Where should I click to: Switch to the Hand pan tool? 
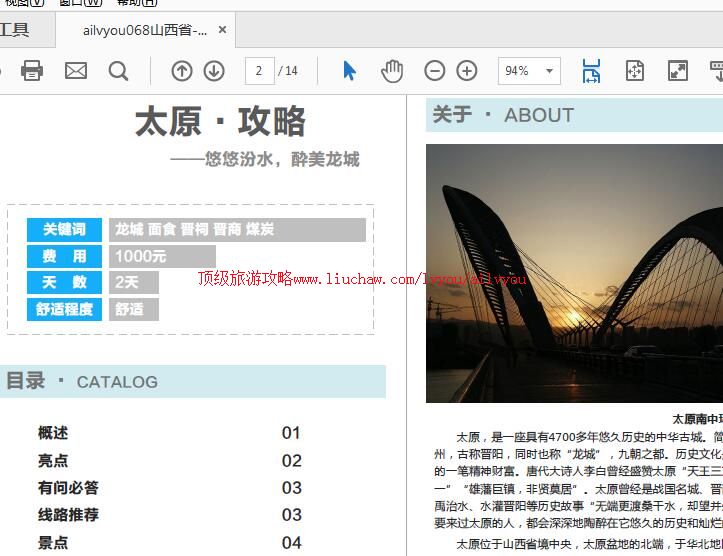pyautogui.click(x=392, y=71)
